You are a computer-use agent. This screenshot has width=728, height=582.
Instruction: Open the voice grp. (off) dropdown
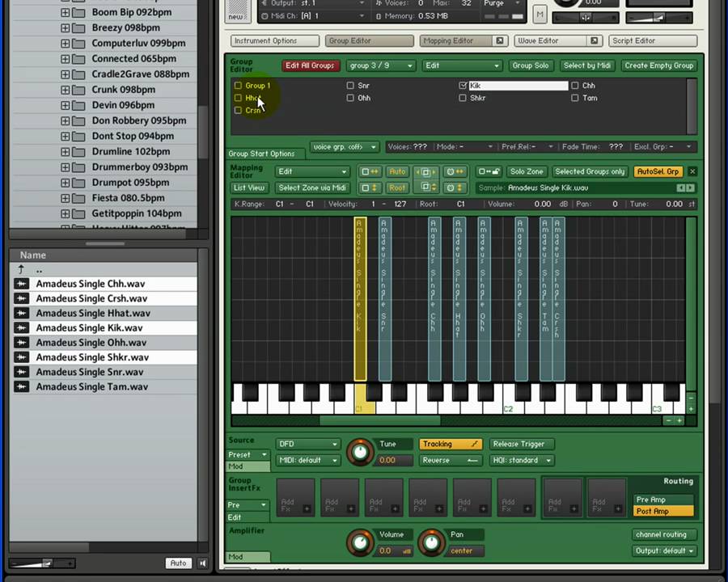point(345,147)
